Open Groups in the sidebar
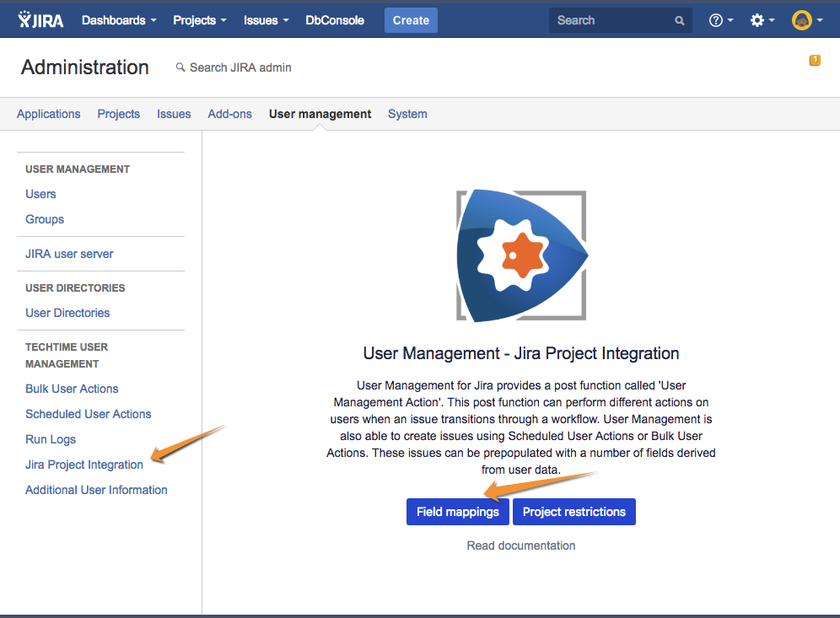 coord(45,219)
